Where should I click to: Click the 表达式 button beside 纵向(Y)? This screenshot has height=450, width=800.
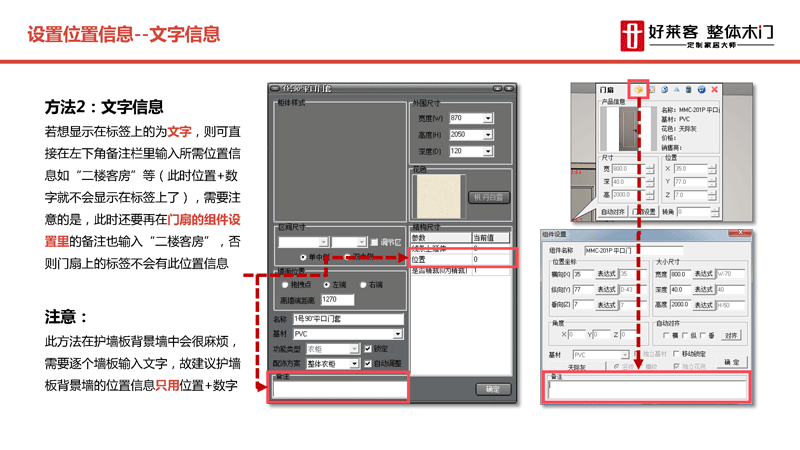pyautogui.click(x=607, y=289)
